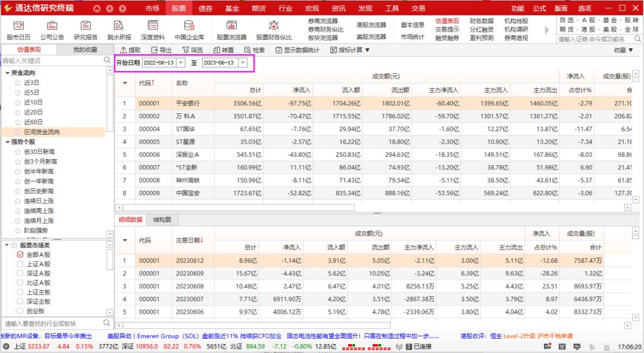This screenshot has height=353, width=644.
Task: Select the 期货 menu item
Action: [x=259, y=8]
